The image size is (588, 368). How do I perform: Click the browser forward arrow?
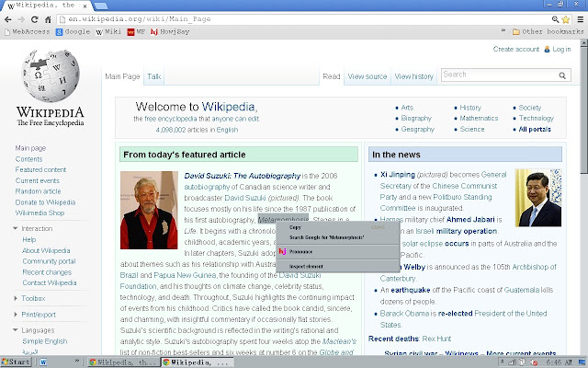[x=21, y=19]
